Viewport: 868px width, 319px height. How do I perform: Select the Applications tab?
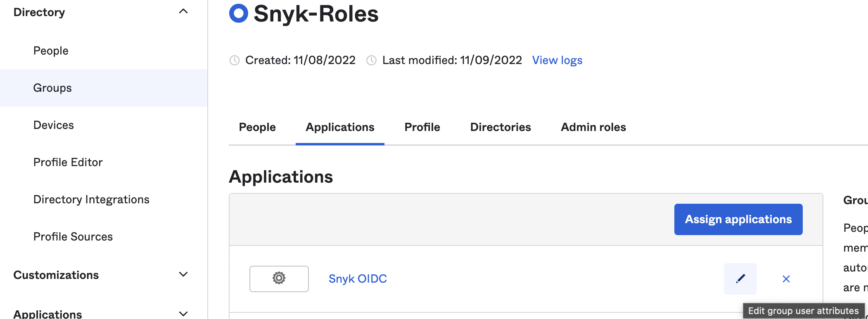pyautogui.click(x=340, y=127)
